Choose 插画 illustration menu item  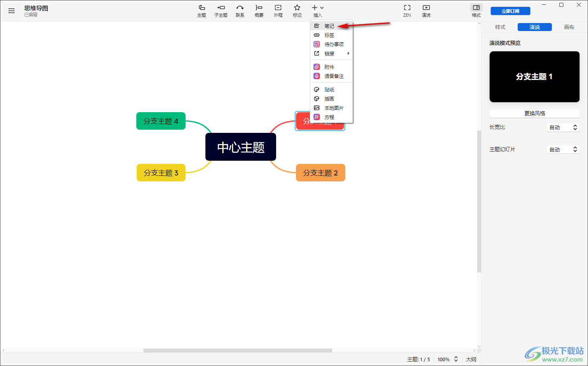331,99
